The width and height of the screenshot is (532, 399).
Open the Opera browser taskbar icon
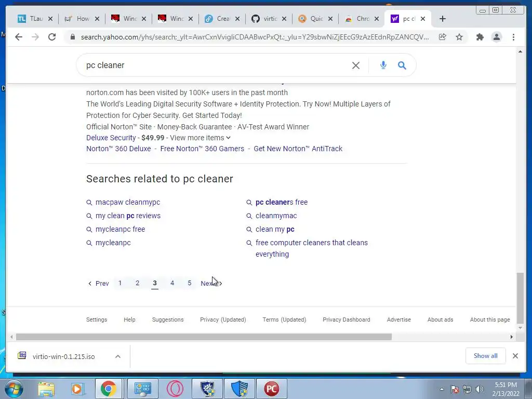175,389
